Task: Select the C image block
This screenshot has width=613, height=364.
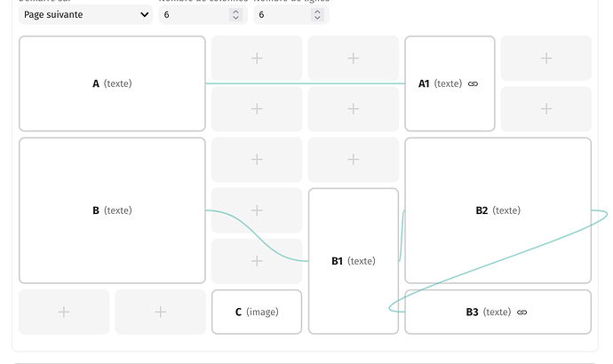Action: coord(256,312)
